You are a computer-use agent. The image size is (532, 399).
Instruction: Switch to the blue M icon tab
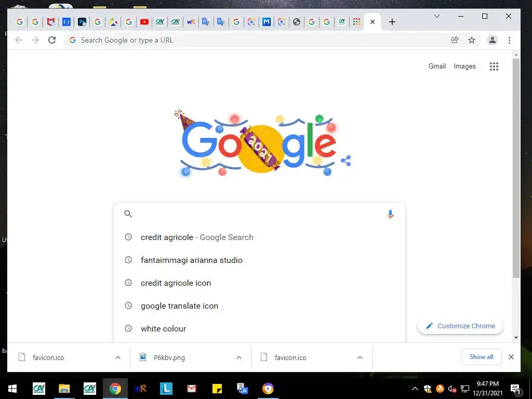tap(267, 22)
